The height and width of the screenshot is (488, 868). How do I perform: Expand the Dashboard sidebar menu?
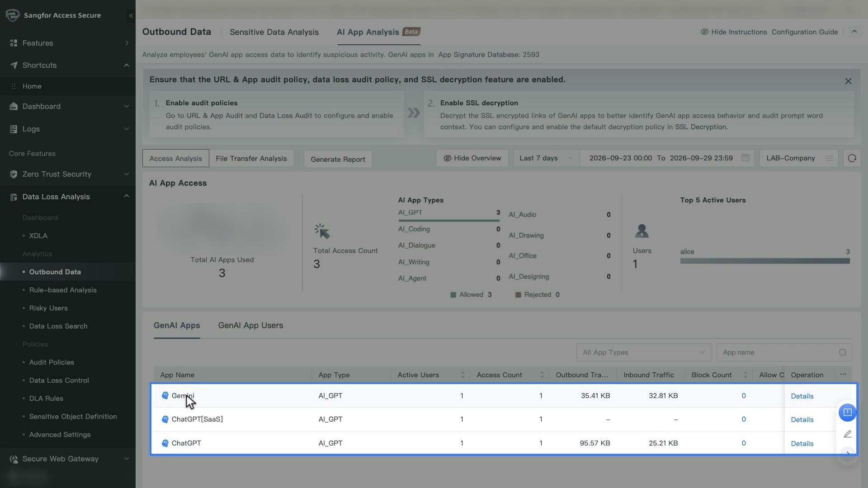coord(68,106)
